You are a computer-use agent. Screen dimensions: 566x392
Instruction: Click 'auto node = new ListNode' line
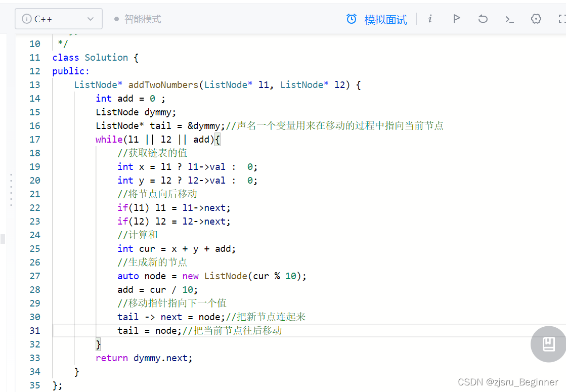tap(212, 276)
